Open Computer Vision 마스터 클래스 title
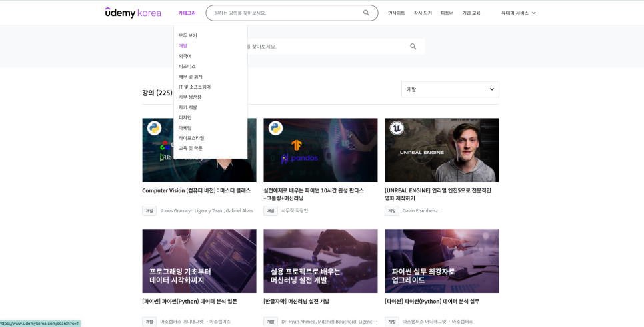 coord(196,190)
